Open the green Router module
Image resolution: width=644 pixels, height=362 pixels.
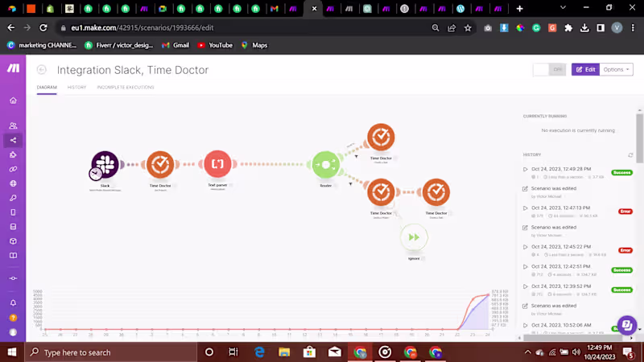[326, 165]
